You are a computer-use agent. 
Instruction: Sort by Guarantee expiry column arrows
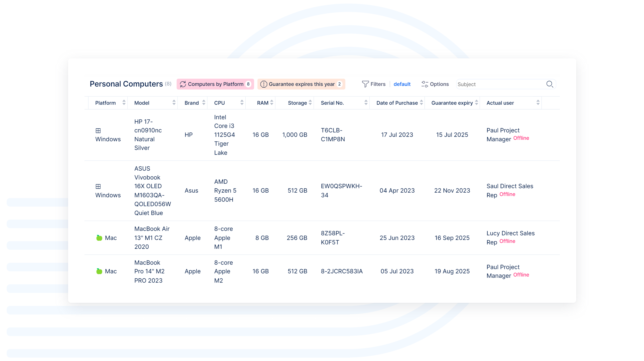[476, 102]
